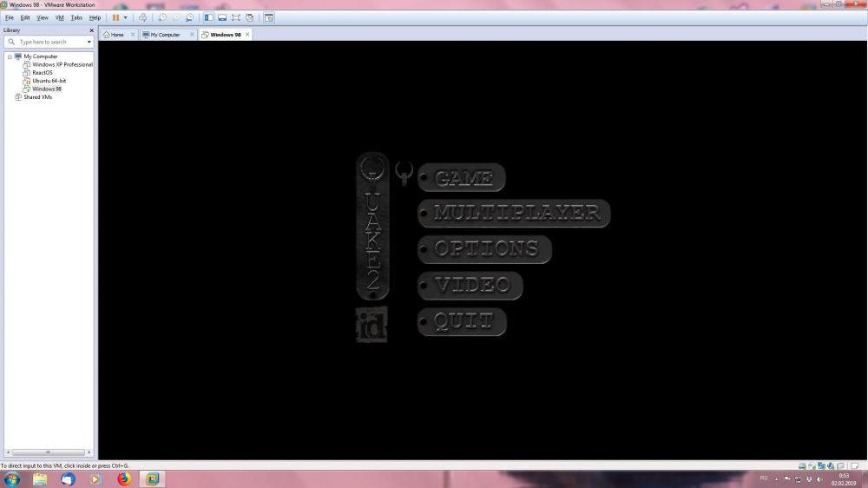Open the Edit menu
The width and height of the screenshot is (868, 488).
click(x=25, y=17)
